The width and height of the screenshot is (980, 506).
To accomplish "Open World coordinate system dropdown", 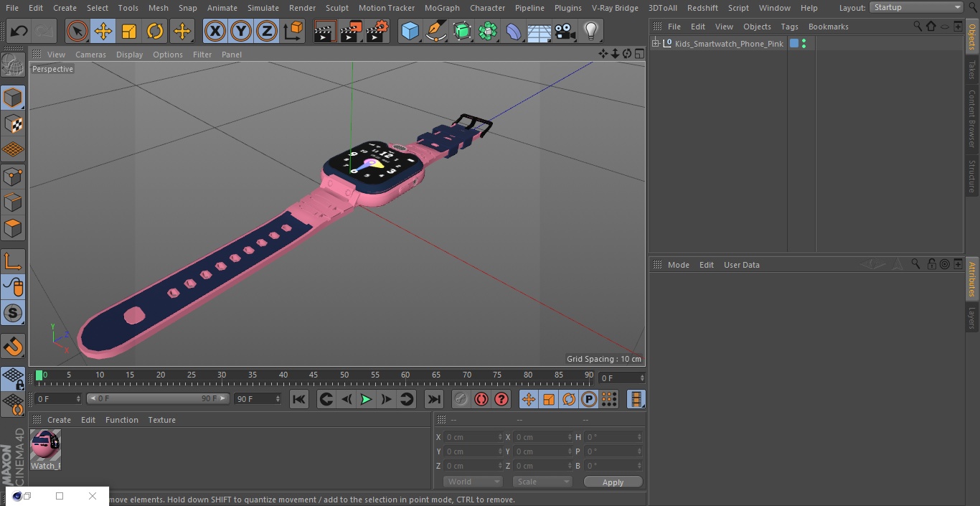I will [x=472, y=482].
